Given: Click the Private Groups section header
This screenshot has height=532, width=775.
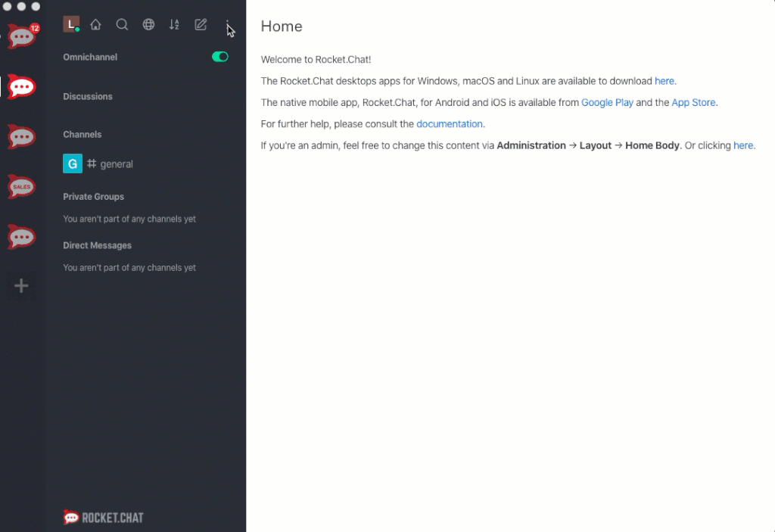Looking at the screenshot, I should pyautogui.click(x=93, y=197).
